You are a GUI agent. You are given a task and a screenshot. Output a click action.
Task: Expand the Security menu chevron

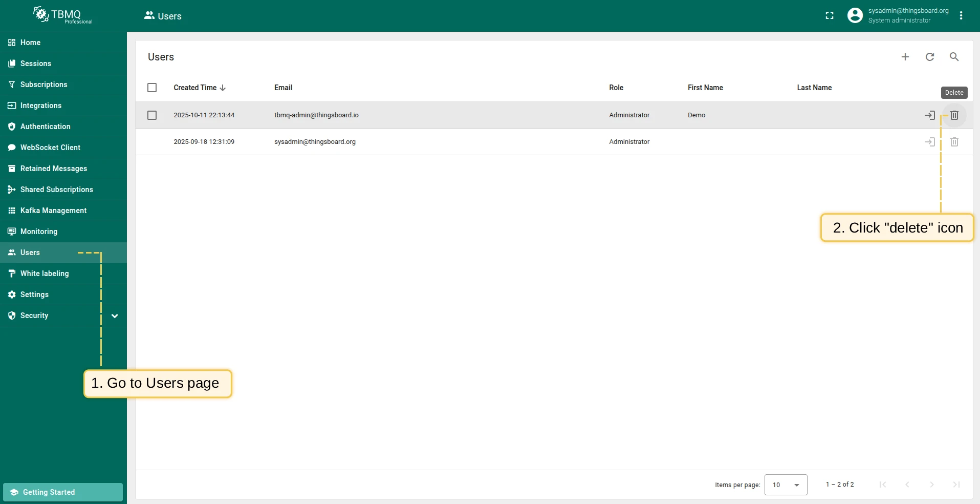click(x=115, y=316)
